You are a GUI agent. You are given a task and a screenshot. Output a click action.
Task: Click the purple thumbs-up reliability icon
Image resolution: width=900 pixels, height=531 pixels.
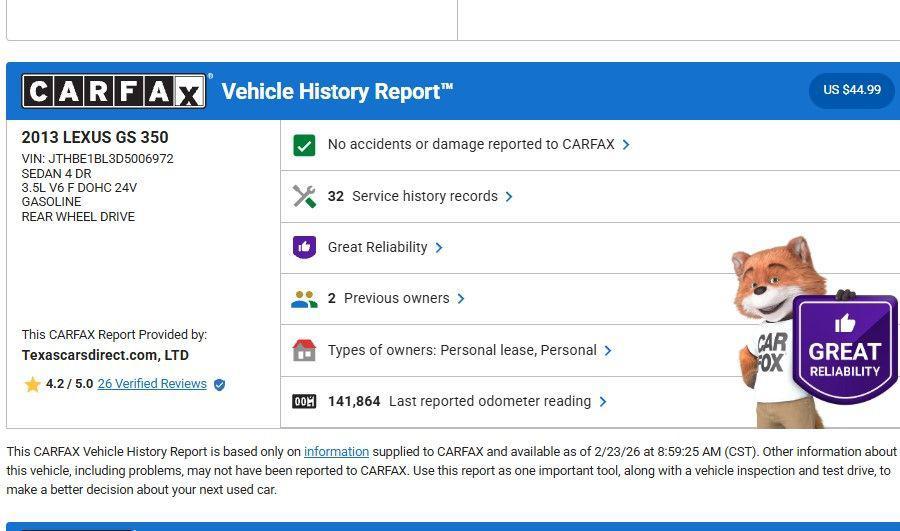(x=304, y=247)
